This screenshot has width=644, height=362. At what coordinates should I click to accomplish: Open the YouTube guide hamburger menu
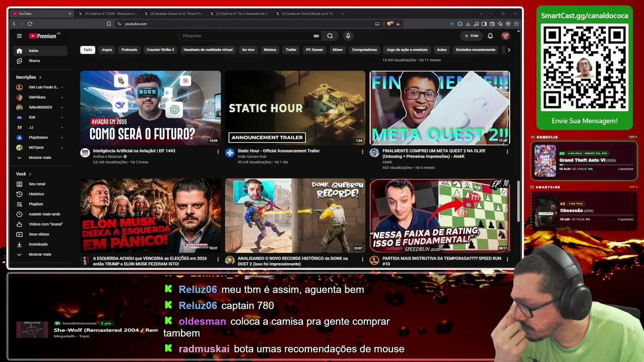click(19, 36)
